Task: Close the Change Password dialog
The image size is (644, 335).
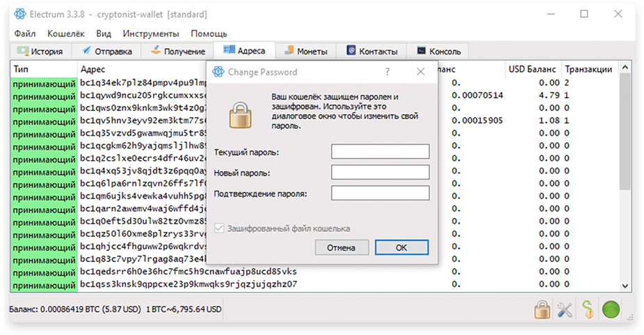Action: pyautogui.click(x=421, y=72)
